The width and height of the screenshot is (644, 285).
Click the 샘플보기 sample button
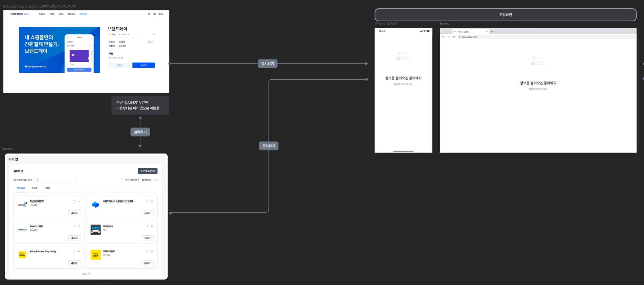click(x=120, y=65)
